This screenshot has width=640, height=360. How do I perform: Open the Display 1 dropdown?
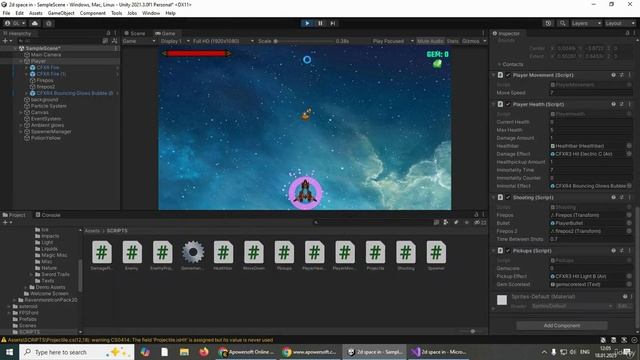(x=175, y=41)
